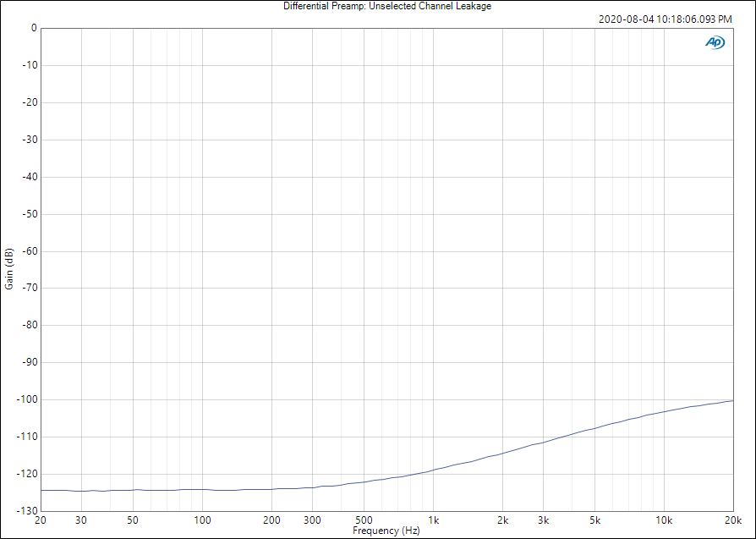Click the AP logo in the graph corner
The height and width of the screenshot is (539, 756).
[x=715, y=43]
